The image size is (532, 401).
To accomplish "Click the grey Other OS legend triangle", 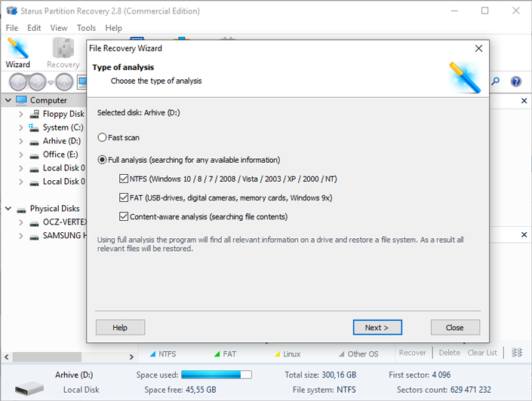I will click(341, 354).
